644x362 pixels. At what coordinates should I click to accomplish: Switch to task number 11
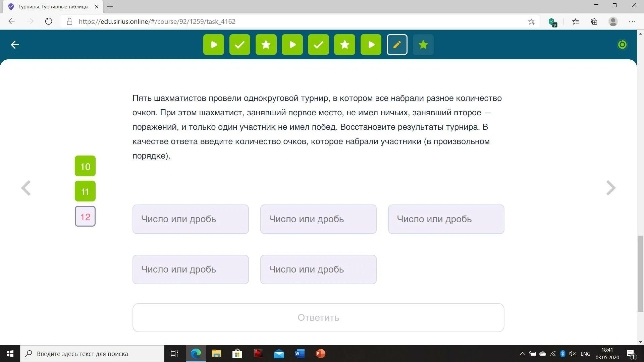pyautogui.click(x=85, y=191)
